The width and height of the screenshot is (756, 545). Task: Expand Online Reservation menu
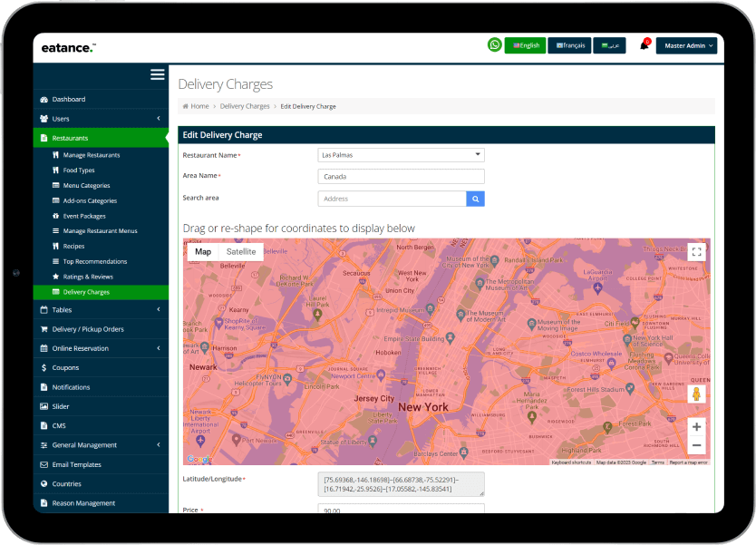click(x=101, y=348)
